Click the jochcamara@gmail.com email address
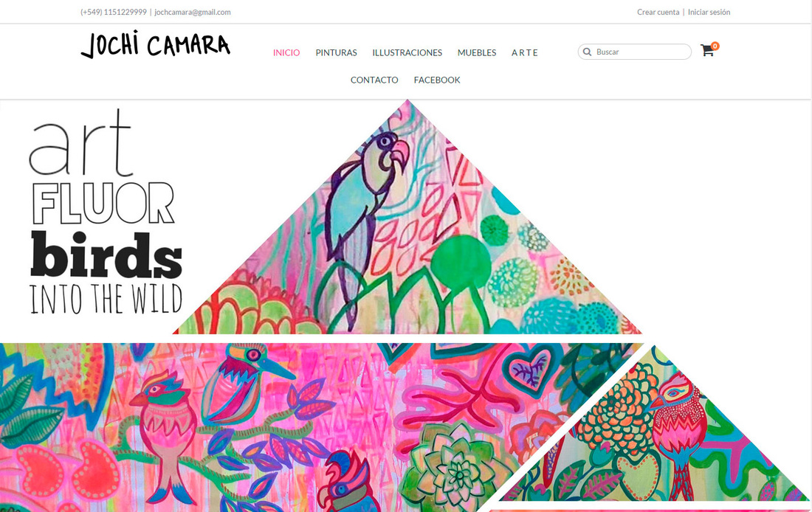 coord(193,12)
